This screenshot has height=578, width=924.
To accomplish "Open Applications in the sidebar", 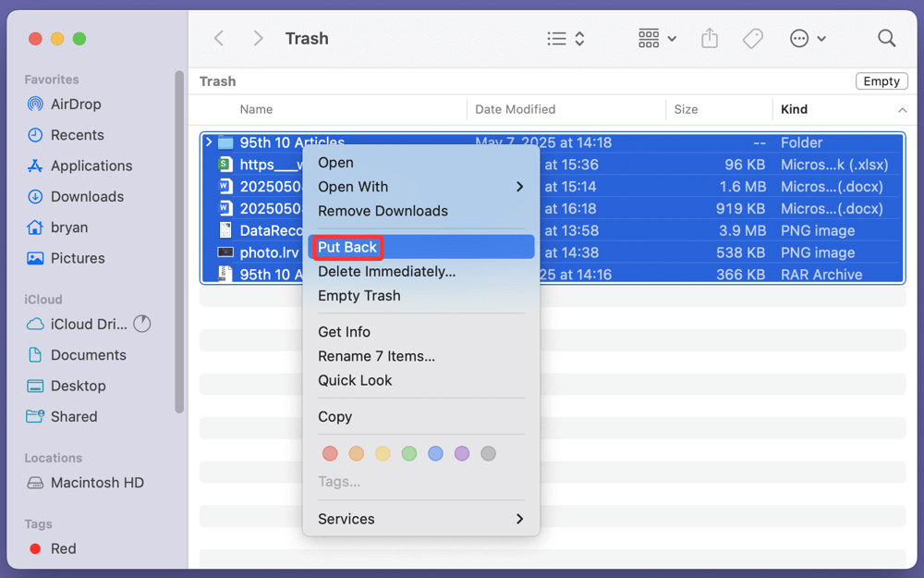I will pyautogui.click(x=91, y=166).
